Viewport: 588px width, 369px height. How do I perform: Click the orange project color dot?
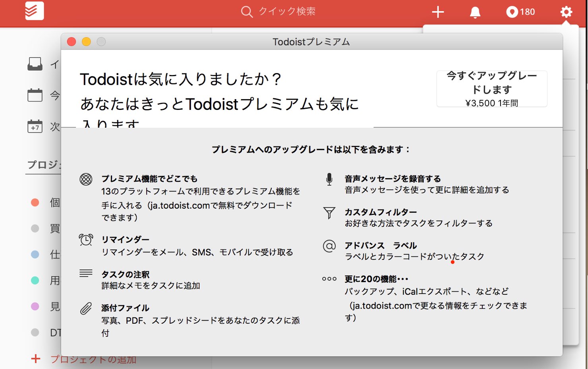point(35,202)
